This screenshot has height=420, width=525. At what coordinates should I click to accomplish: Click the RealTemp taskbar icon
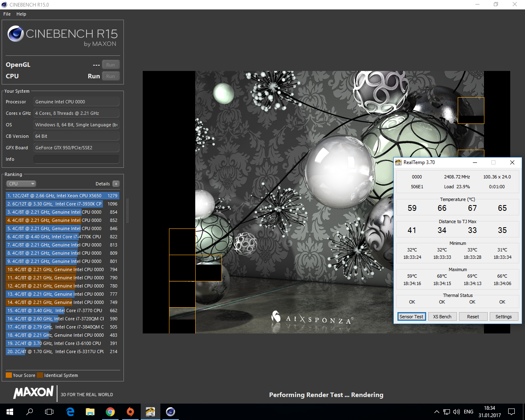(151, 412)
